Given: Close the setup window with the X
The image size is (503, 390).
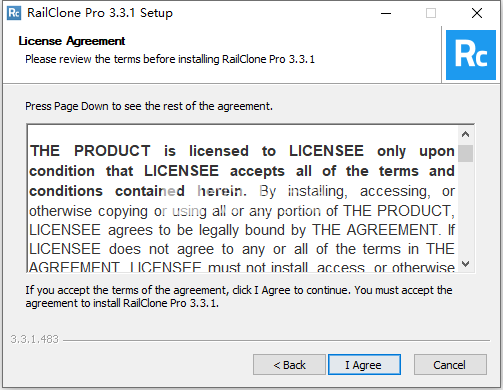Looking at the screenshot, I should coord(477,13).
